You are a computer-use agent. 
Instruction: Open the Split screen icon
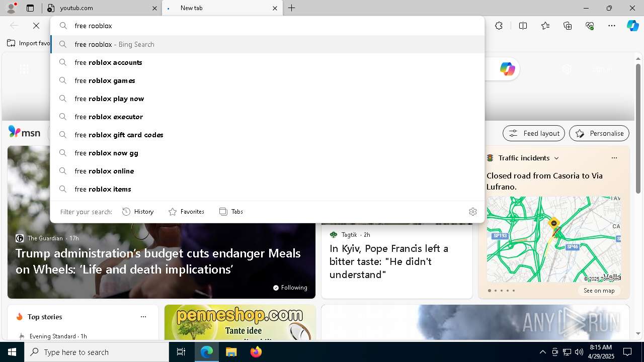(523, 26)
